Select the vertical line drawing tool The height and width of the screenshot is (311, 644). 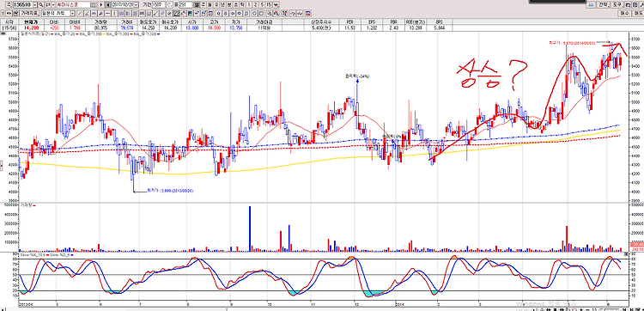click(114, 13)
